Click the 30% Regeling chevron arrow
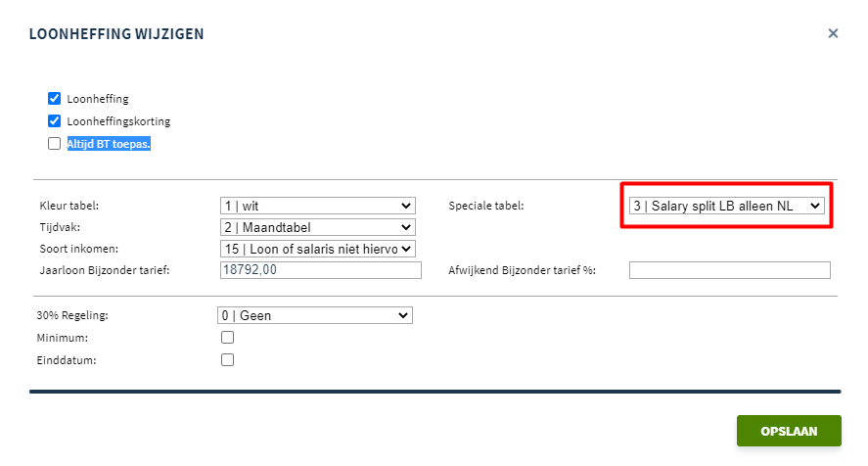The height and width of the screenshot is (466, 868). [x=403, y=315]
